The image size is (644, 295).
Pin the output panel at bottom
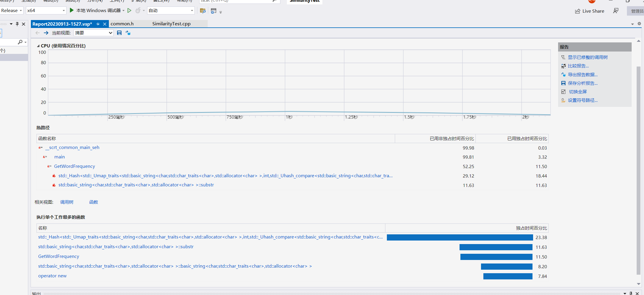tap(631, 293)
